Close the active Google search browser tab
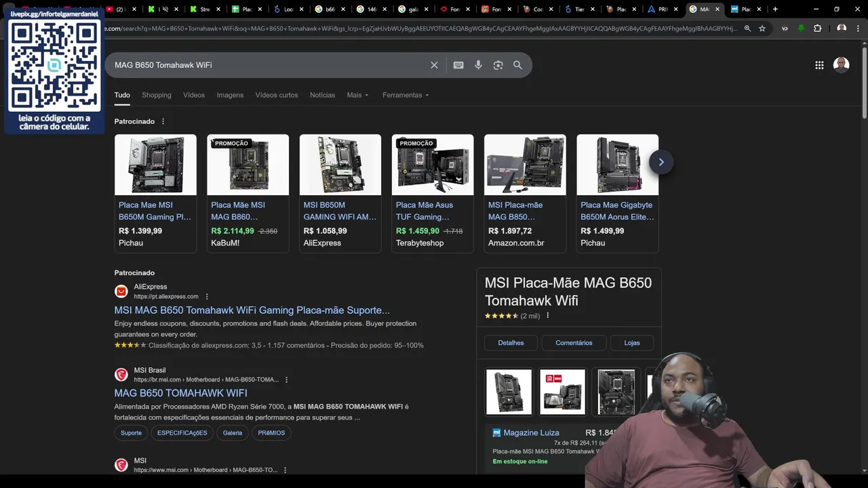868x488 pixels. 717,9
